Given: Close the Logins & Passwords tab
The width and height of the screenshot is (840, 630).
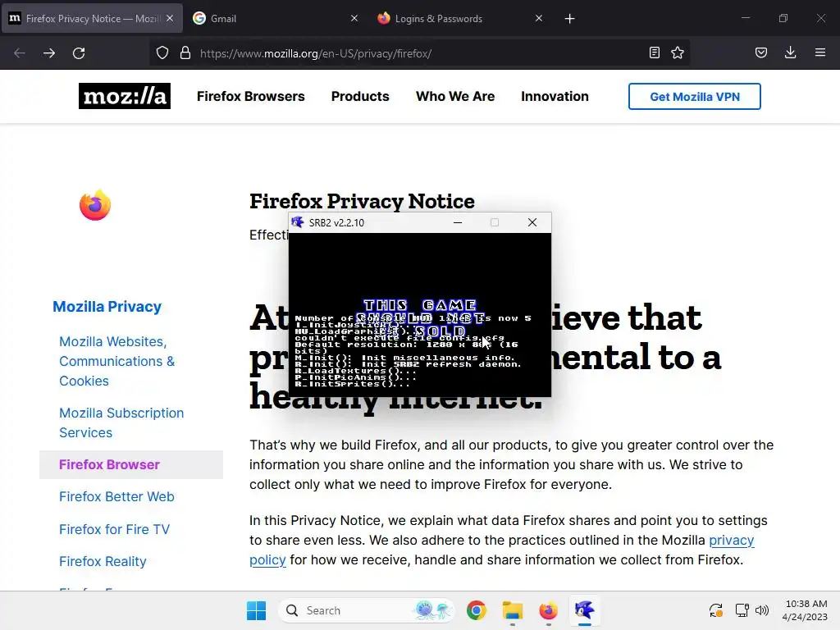Looking at the screenshot, I should pyautogui.click(x=539, y=18).
